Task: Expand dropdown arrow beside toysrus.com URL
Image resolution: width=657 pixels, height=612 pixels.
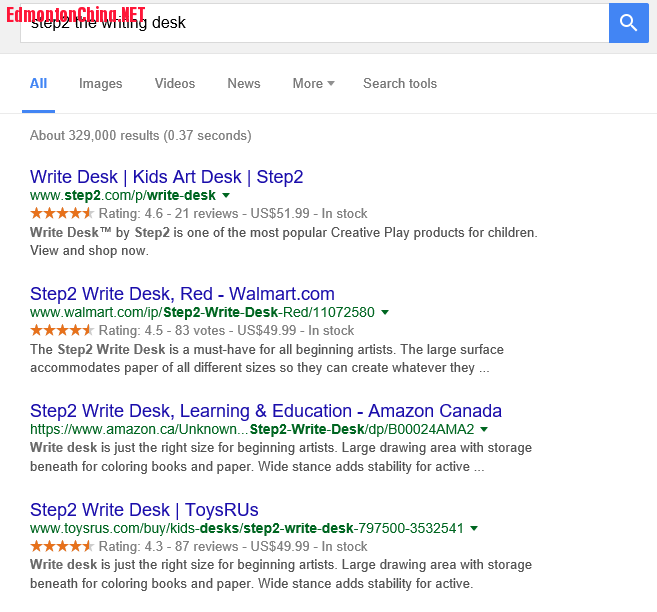Action: point(474,528)
